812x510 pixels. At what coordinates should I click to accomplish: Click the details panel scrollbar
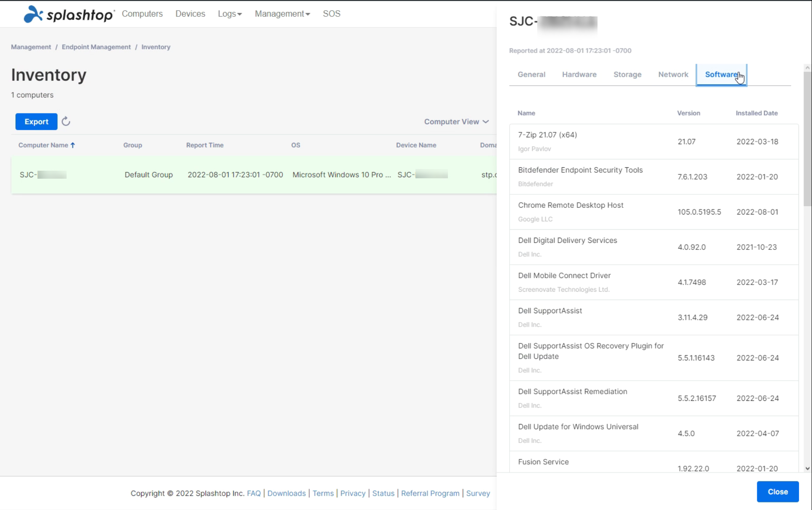click(x=807, y=139)
